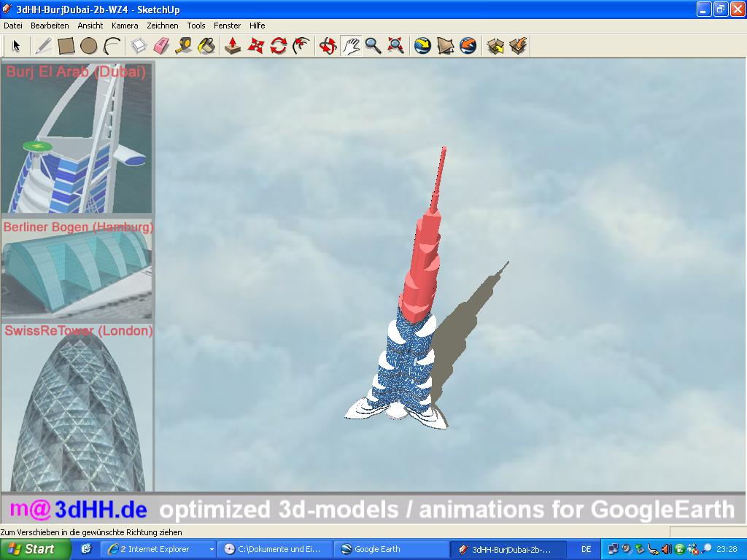Click the Burj El Arab (Dubai) thumbnail
747x560 pixels.
tap(77, 138)
